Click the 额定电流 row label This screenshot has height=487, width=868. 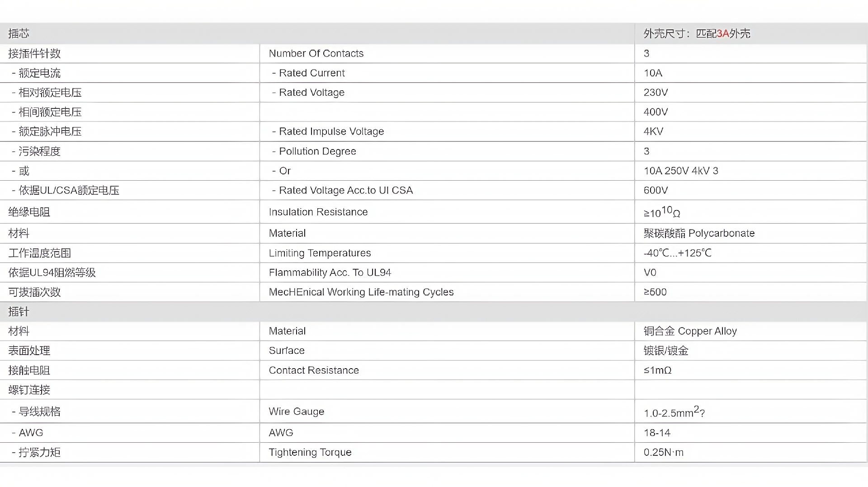pyautogui.click(x=39, y=73)
